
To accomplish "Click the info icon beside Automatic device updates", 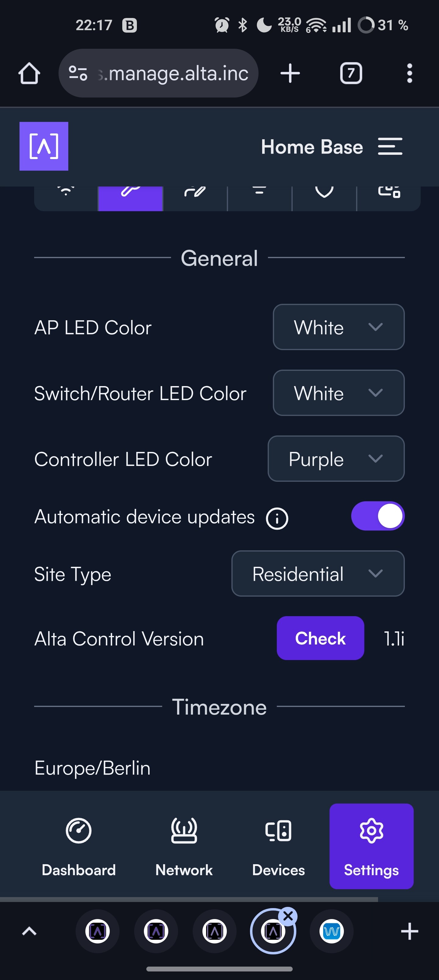I will [277, 518].
